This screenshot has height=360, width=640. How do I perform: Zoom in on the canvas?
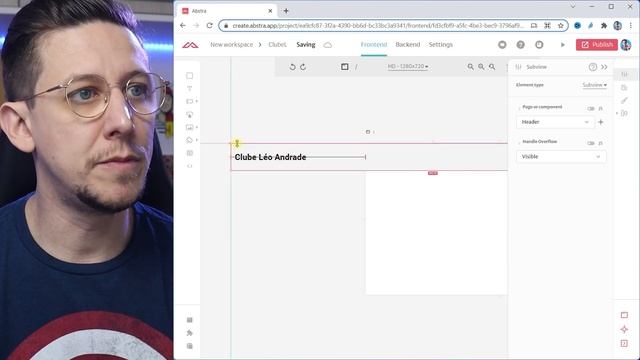(x=471, y=67)
